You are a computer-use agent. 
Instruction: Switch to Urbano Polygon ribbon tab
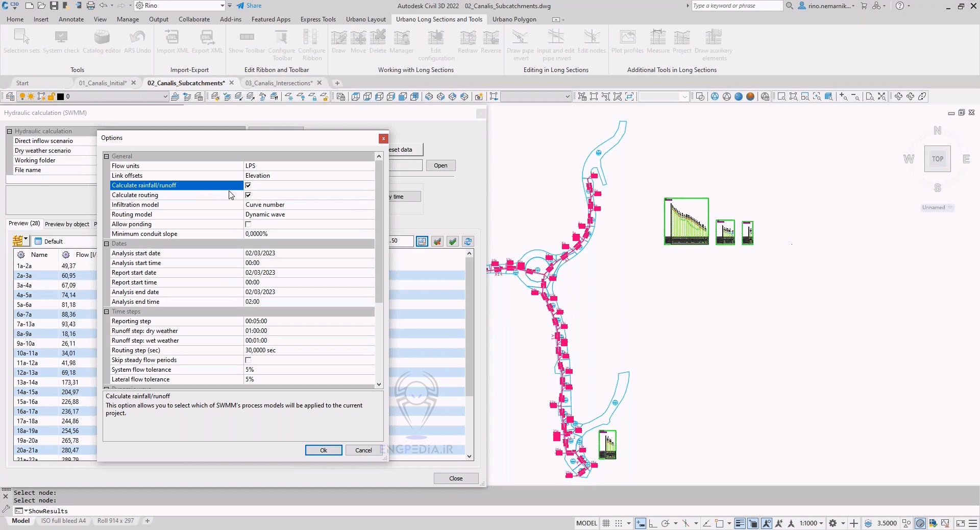[514, 19]
